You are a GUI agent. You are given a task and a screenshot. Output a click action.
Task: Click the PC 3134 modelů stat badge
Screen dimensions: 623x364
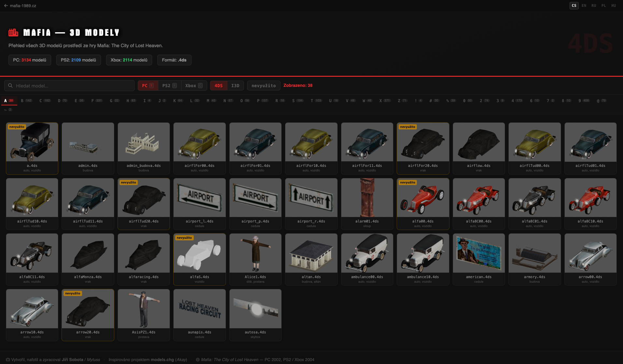pyautogui.click(x=30, y=60)
